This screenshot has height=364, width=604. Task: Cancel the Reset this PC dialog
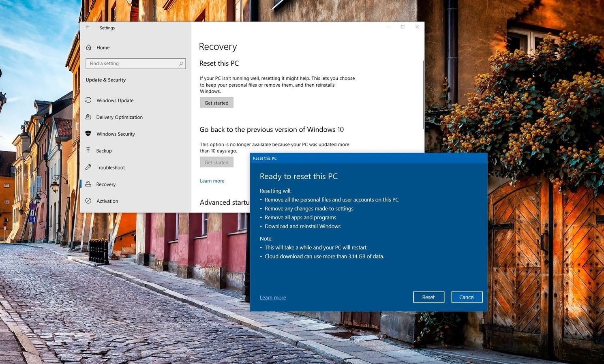pyautogui.click(x=467, y=297)
